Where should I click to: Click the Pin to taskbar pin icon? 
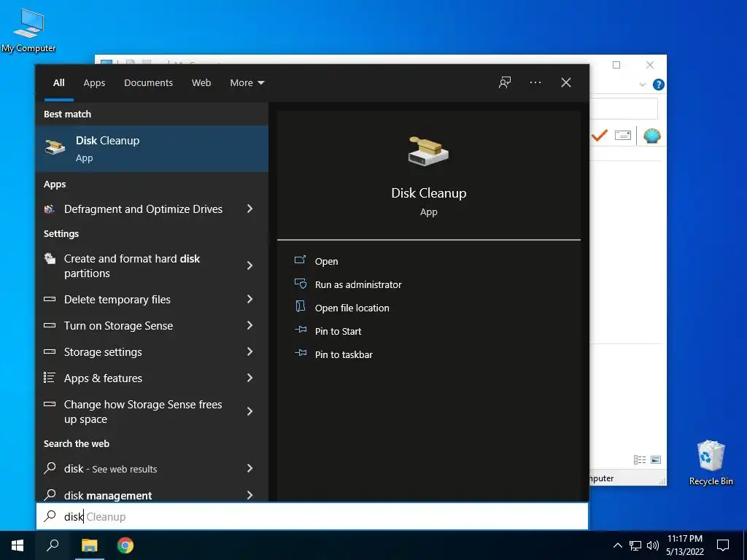click(x=300, y=353)
